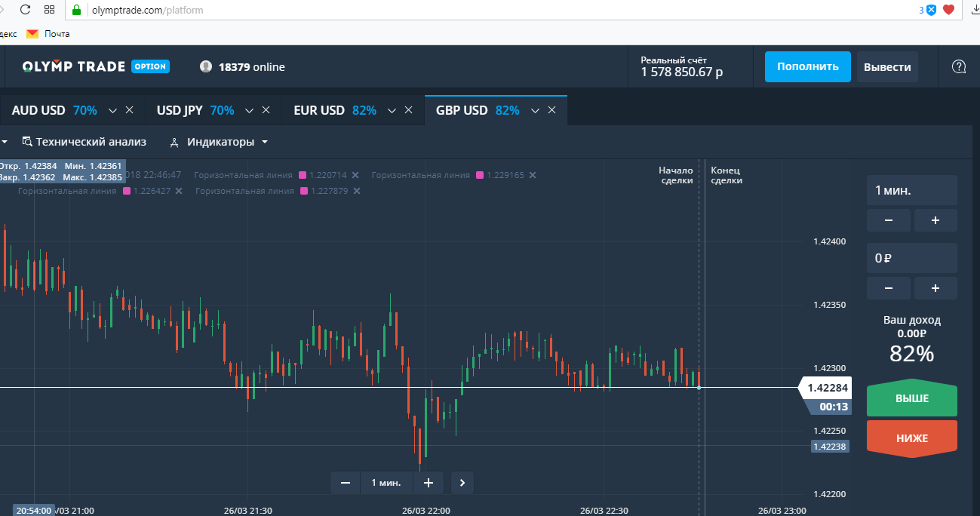
Task: Add page to bookmarks with the heart icon
Action: point(949,10)
